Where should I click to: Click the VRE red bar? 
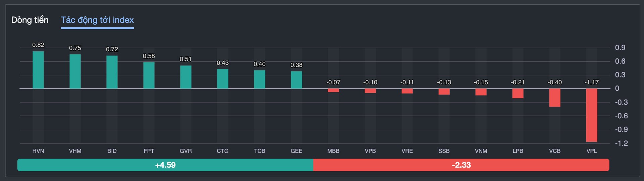[407, 91]
